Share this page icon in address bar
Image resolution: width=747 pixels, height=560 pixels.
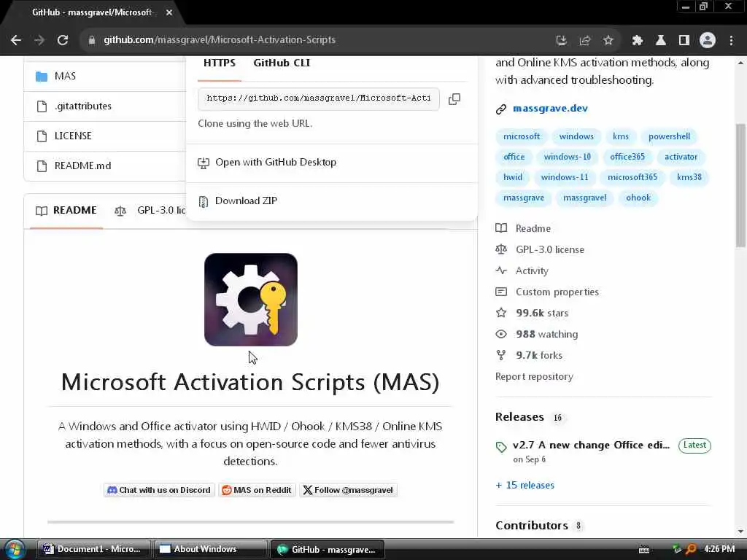click(584, 41)
